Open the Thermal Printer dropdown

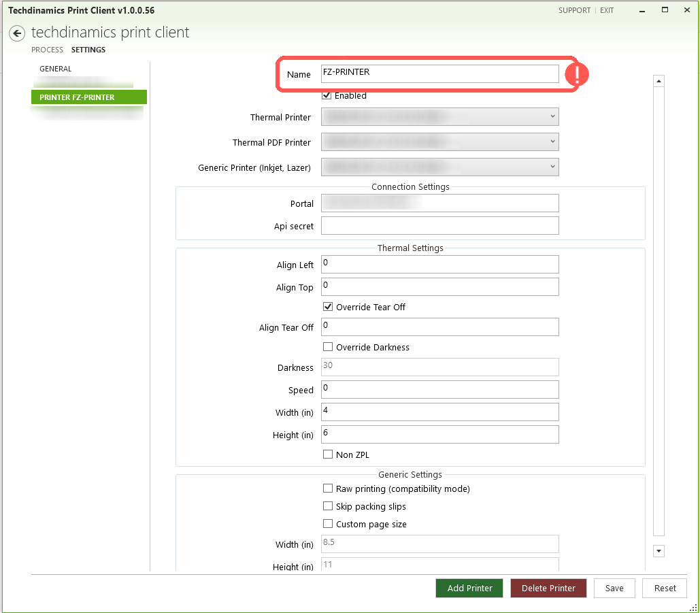point(439,116)
